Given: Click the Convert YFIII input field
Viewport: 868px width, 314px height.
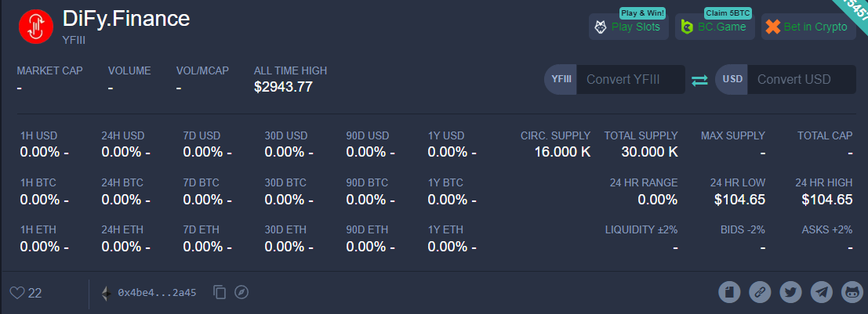Looking at the screenshot, I should pyautogui.click(x=630, y=80).
